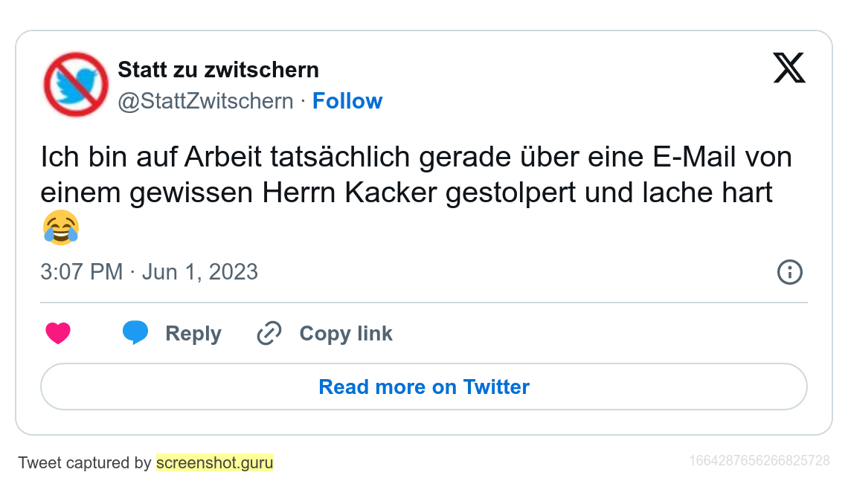Click 'Read more on Twitter' button

tap(424, 387)
